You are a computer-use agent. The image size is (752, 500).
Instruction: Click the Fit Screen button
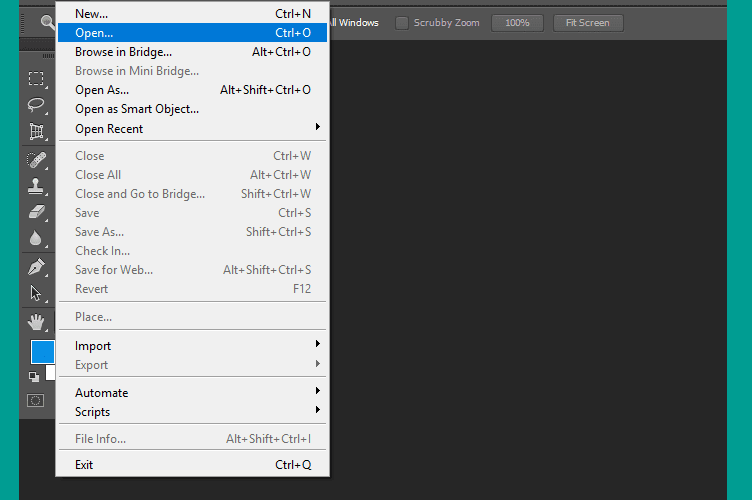pos(588,23)
